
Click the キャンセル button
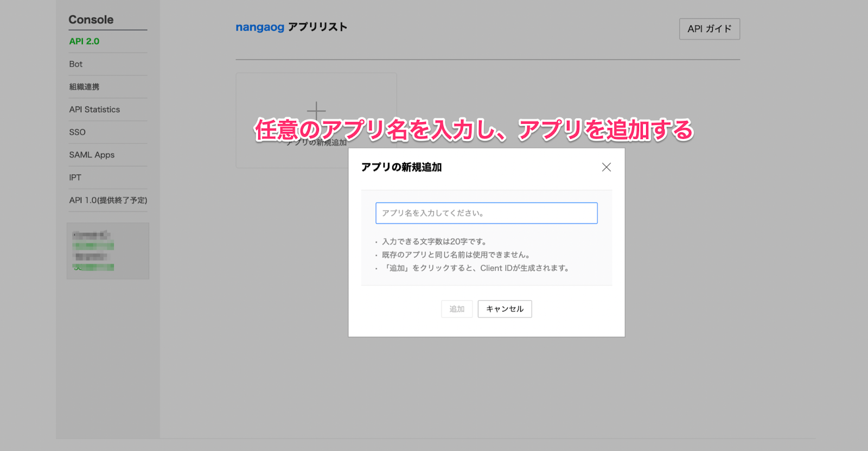pos(505,309)
